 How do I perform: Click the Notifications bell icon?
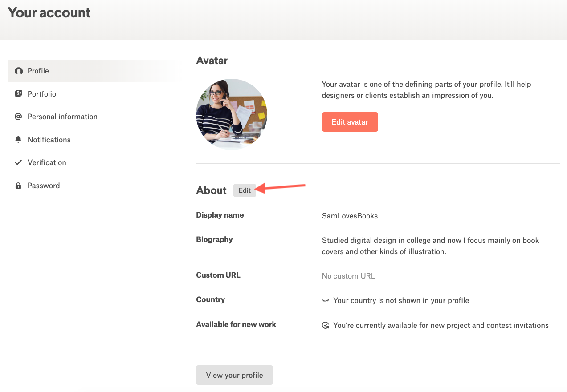[18, 140]
